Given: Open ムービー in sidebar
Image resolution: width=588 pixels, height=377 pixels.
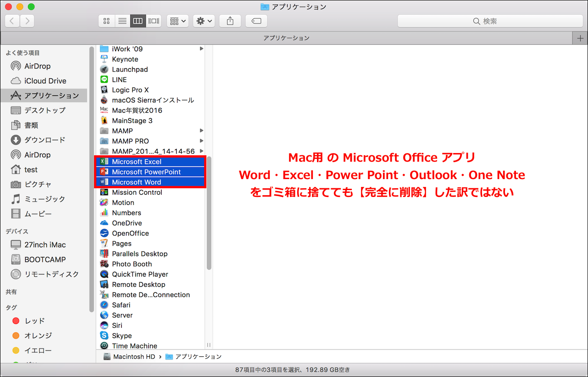Looking at the screenshot, I should click(38, 214).
